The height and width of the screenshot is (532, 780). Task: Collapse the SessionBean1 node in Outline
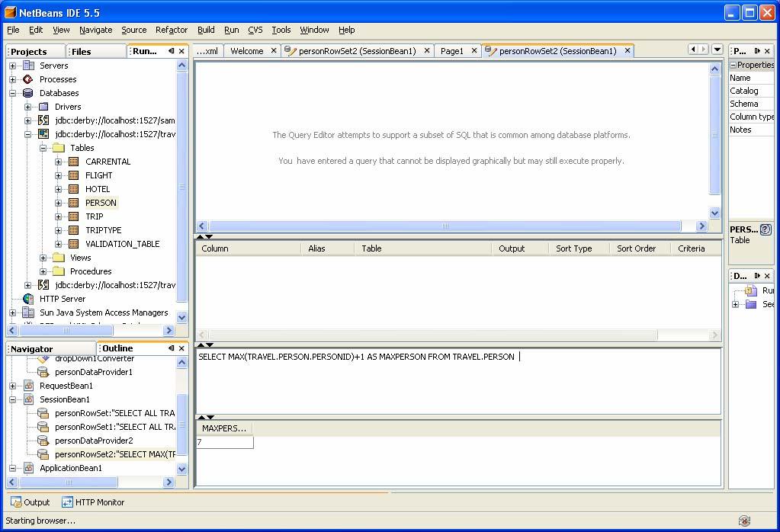(13, 399)
